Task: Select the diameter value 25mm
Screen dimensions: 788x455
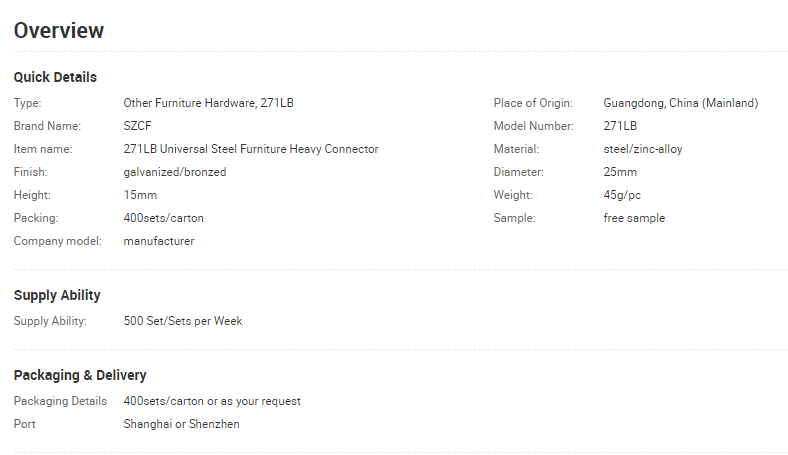Action: 620,172
